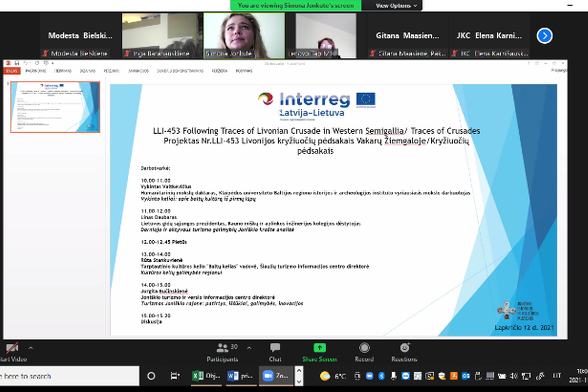The height and width of the screenshot is (392, 588).
Task: Start recording with the Record button
Action: click(x=364, y=352)
